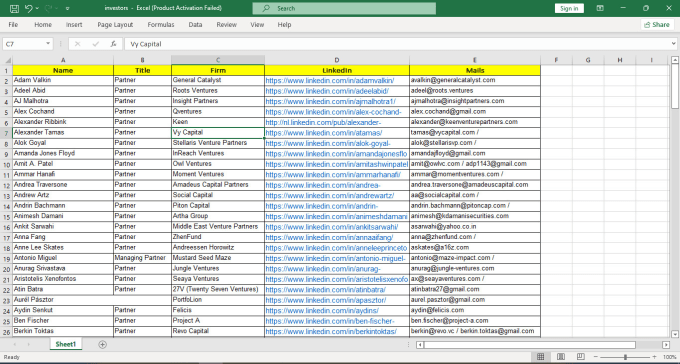Open the View tab
This screenshot has width=680, height=364.
click(x=257, y=25)
